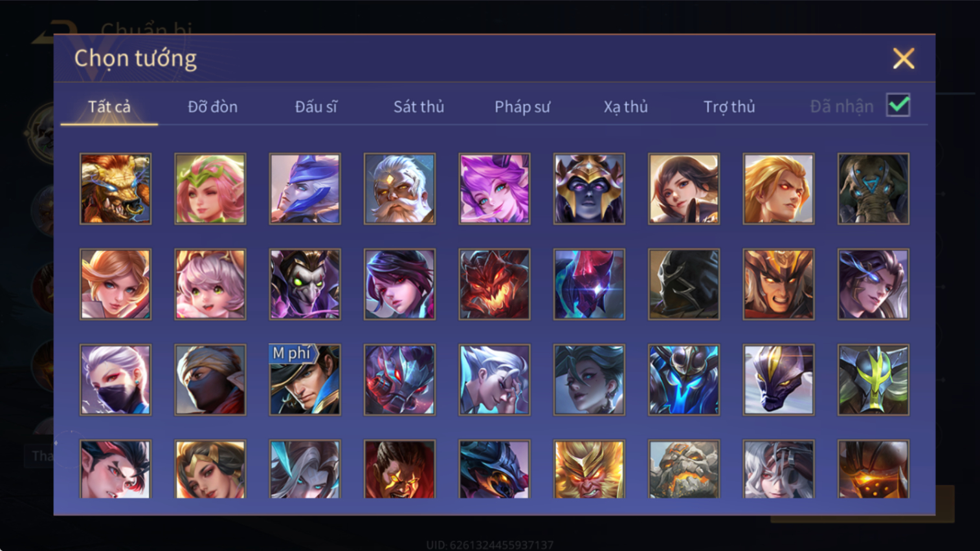This screenshot has height=551, width=980.
Task: Select the golden monkey king hero
Action: click(589, 470)
